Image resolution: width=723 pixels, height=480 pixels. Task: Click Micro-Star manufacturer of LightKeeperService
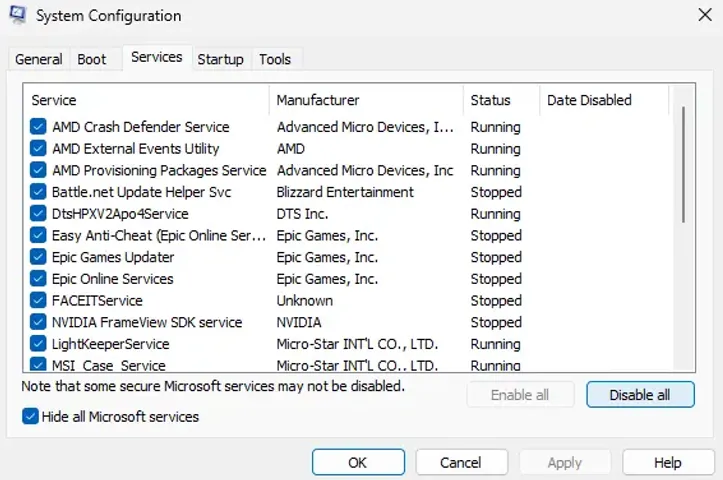pyautogui.click(x=357, y=344)
